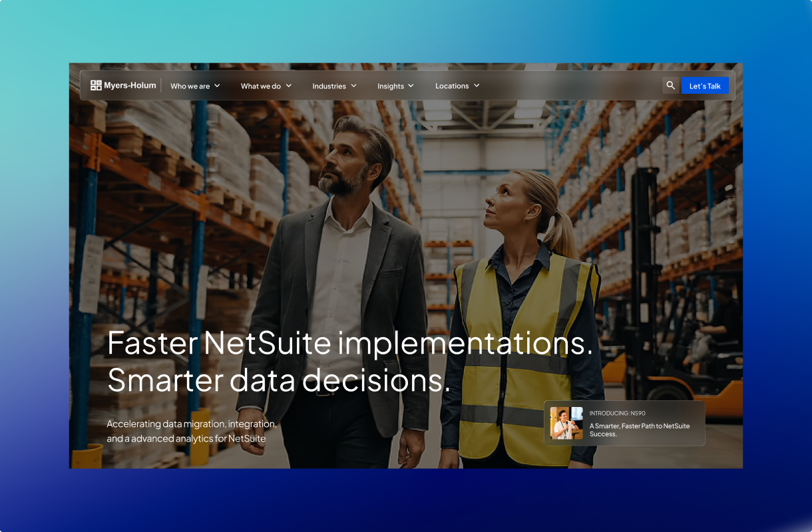Expand the chevron beside Industries
Viewport: 812px width, 532px height.
[x=354, y=86]
